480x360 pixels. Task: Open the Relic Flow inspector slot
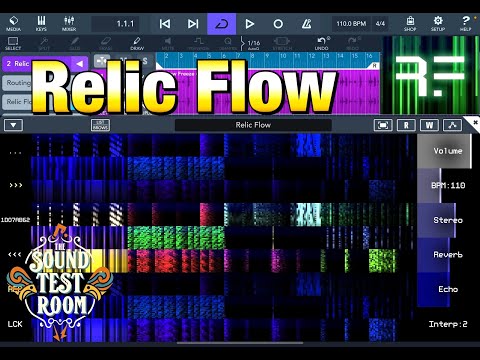coord(18,101)
